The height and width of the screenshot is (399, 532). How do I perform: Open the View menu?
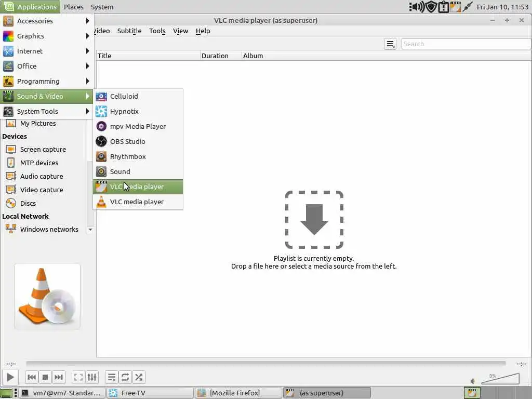(180, 31)
